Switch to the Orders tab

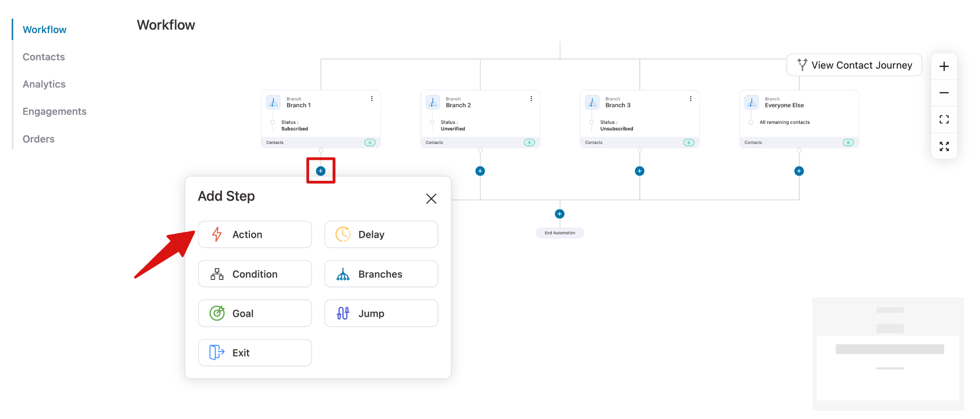(38, 139)
